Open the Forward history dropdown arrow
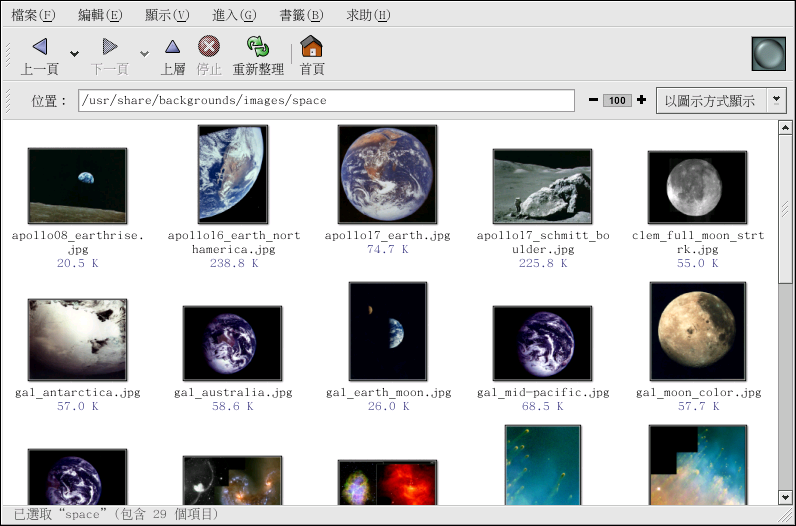This screenshot has width=796, height=526. click(144, 53)
